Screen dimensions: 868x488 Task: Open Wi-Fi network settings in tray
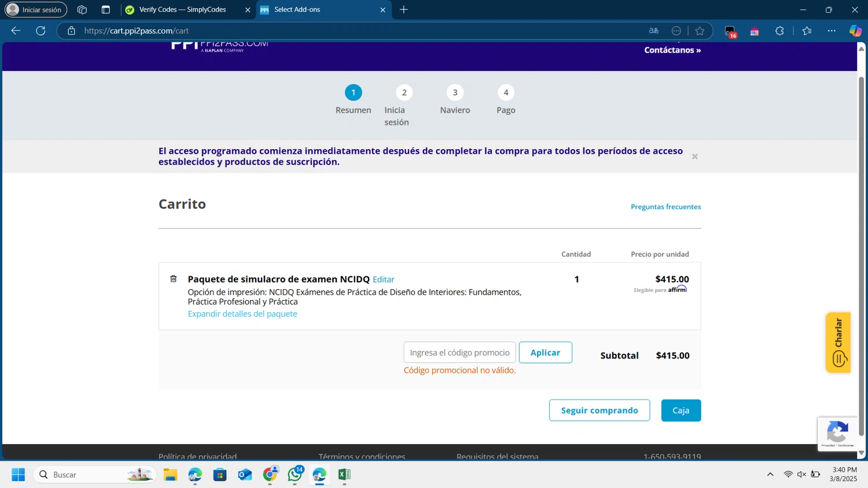click(788, 475)
